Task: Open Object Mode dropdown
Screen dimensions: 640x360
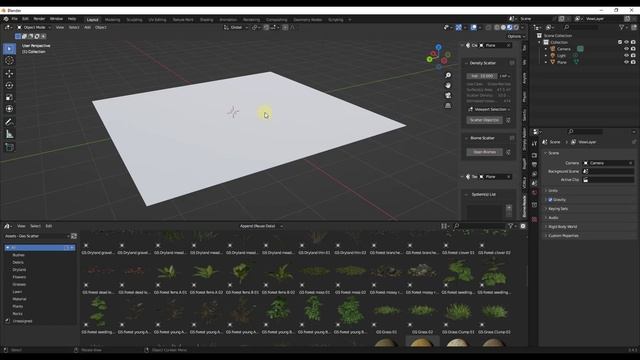Action: pyautogui.click(x=34, y=27)
